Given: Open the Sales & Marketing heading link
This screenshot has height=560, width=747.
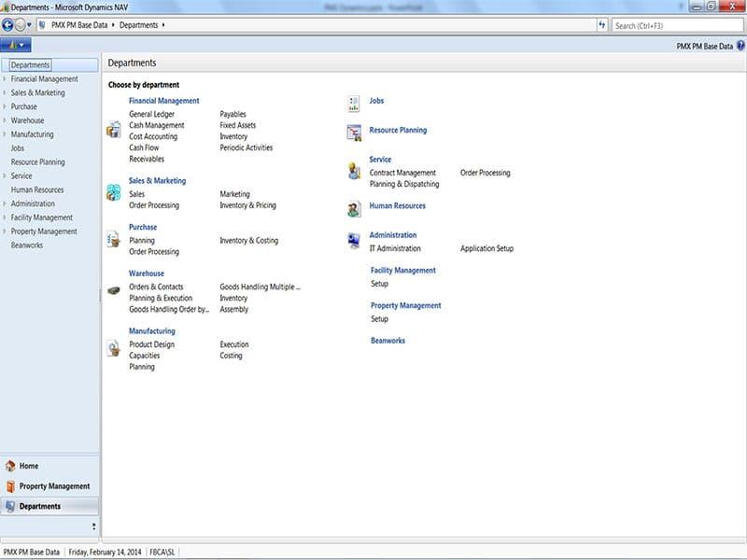Looking at the screenshot, I should [157, 181].
